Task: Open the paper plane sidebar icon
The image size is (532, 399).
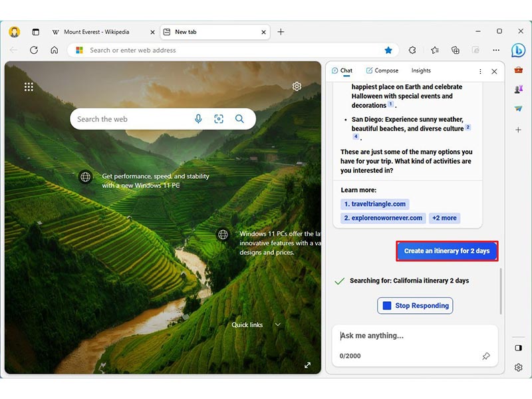Action: point(518,108)
